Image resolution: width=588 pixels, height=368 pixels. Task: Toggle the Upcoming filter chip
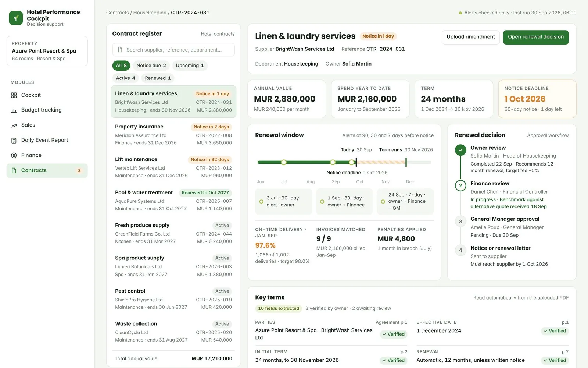(190, 66)
